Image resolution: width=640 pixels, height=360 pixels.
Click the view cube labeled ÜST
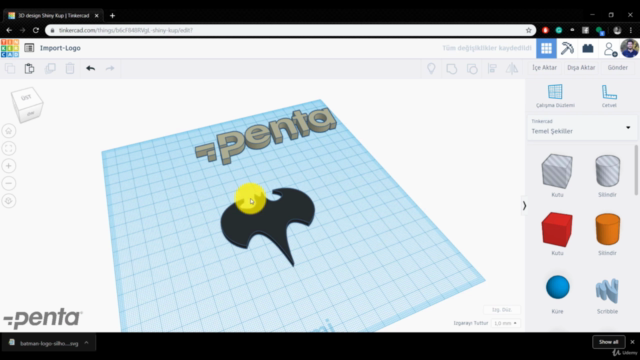coord(27,104)
